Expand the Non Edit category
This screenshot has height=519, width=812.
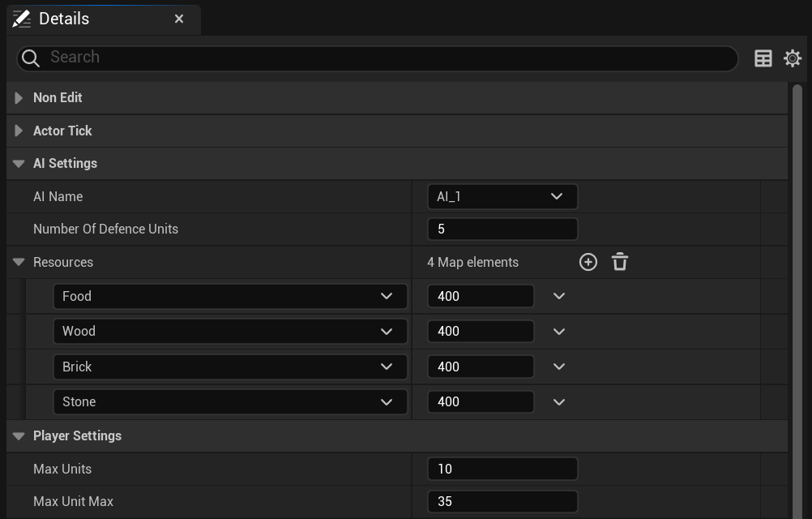(x=19, y=98)
